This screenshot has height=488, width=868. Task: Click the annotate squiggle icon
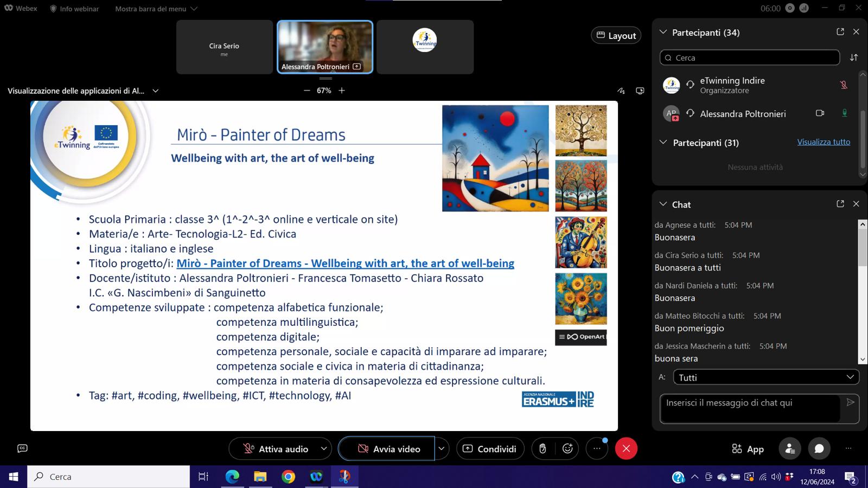[x=621, y=91]
